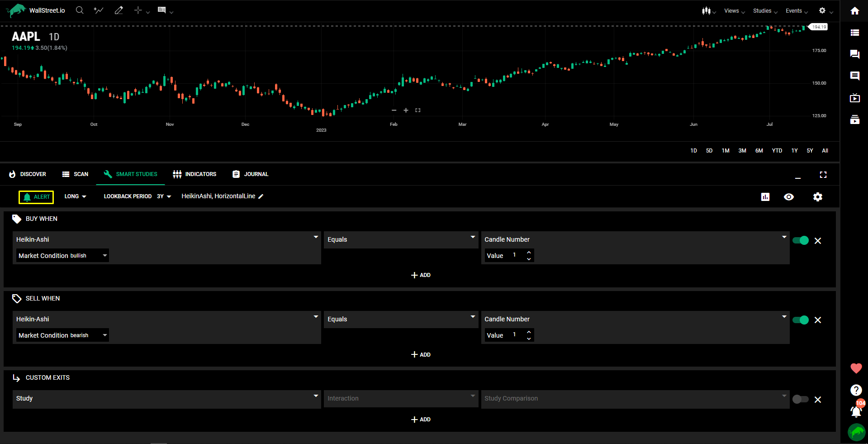Open the watchlist list icon in sidebar
This screenshot has height=444, width=868.
[x=855, y=33]
